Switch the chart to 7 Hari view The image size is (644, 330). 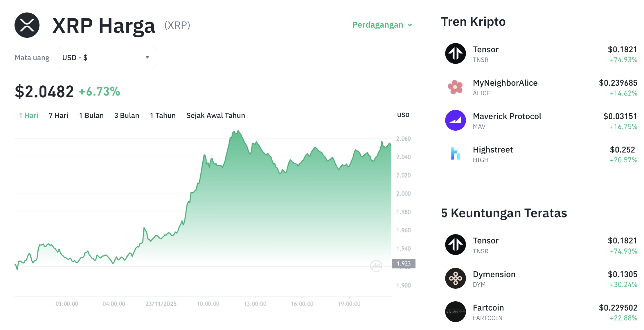pyautogui.click(x=58, y=115)
